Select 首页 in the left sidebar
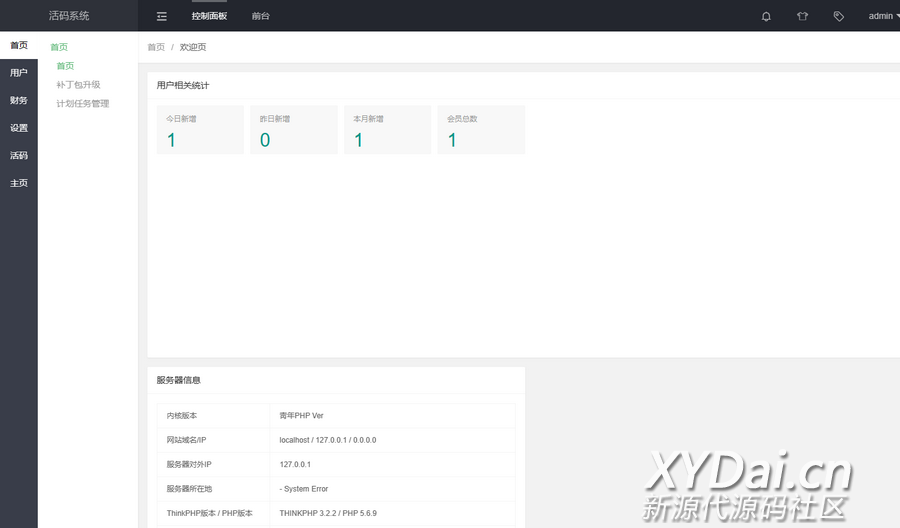Image resolution: width=900 pixels, height=528 pixels. [19, 45]
